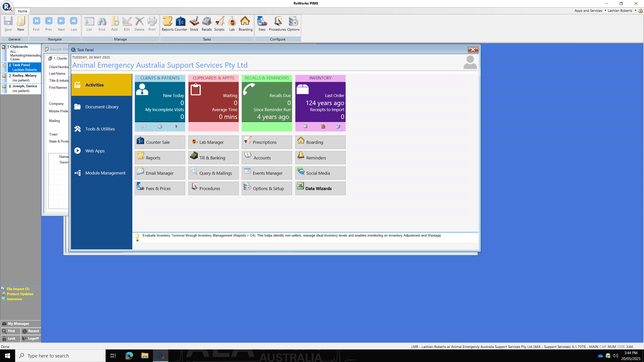
Task: Click the clock icon under Clients & Patients
Action: coord(160,126)
